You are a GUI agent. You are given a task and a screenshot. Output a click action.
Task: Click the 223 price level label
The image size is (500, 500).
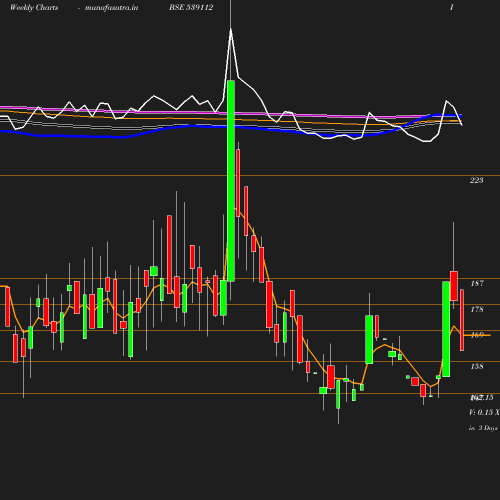point(477,180)
